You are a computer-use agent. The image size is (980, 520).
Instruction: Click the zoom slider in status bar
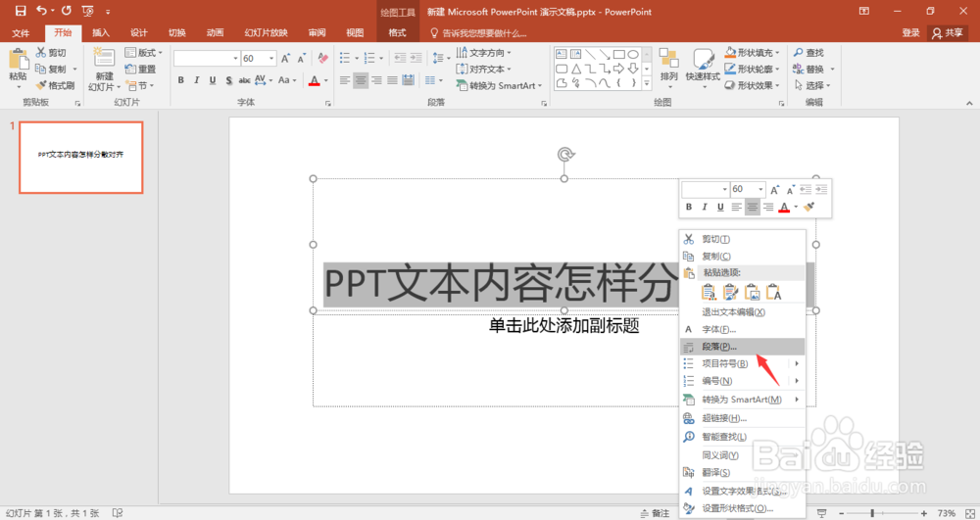tap(883, 513)
